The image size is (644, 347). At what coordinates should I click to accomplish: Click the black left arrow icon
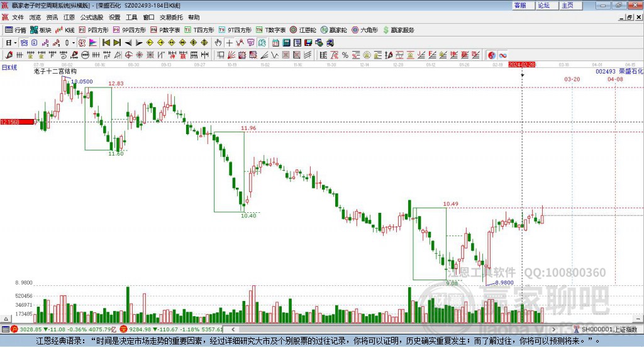(128, 43)
